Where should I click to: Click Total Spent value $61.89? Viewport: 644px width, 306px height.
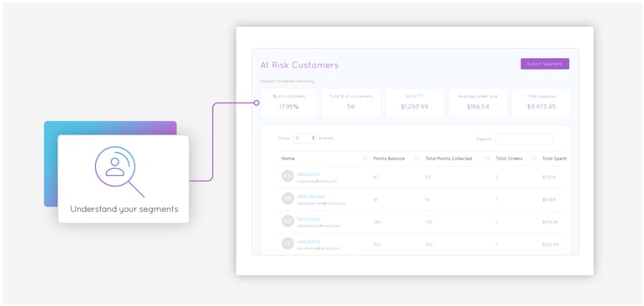coord(549,199)
